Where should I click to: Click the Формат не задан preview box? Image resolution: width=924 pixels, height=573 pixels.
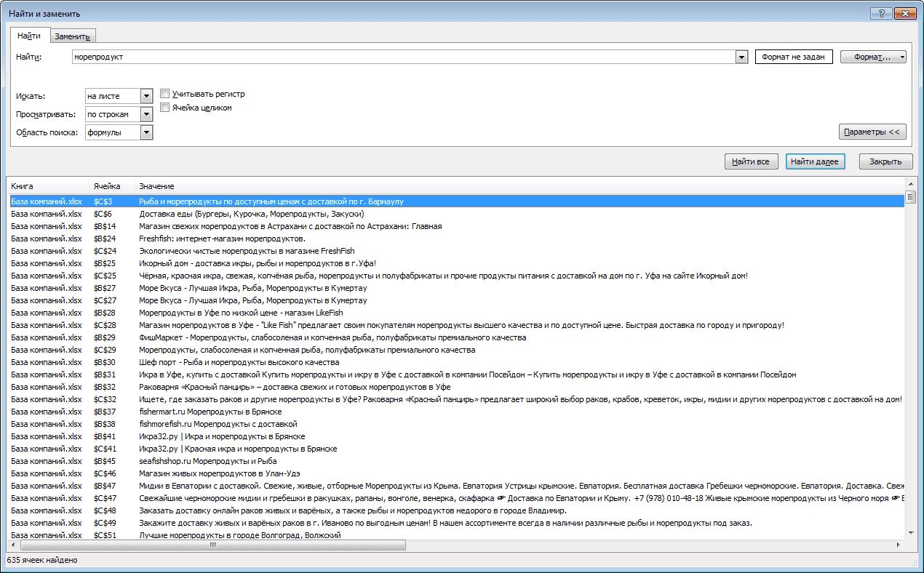pos(794,57)
